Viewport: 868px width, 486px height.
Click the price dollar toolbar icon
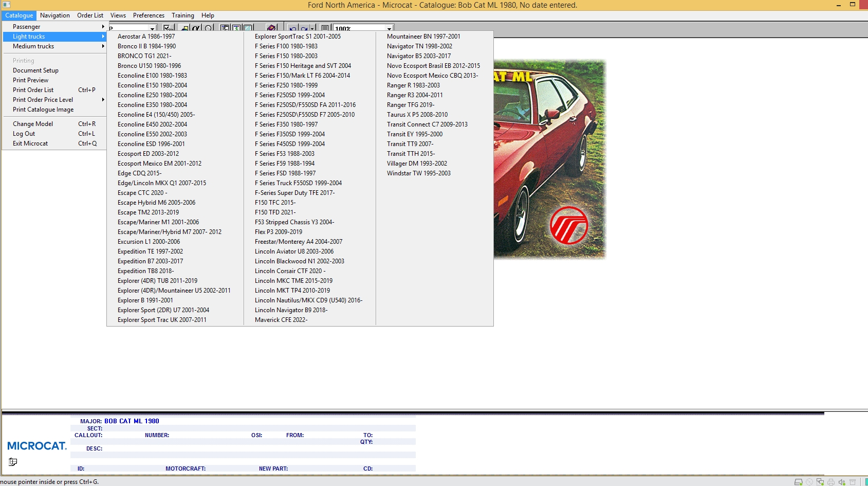tap(236, 28)
